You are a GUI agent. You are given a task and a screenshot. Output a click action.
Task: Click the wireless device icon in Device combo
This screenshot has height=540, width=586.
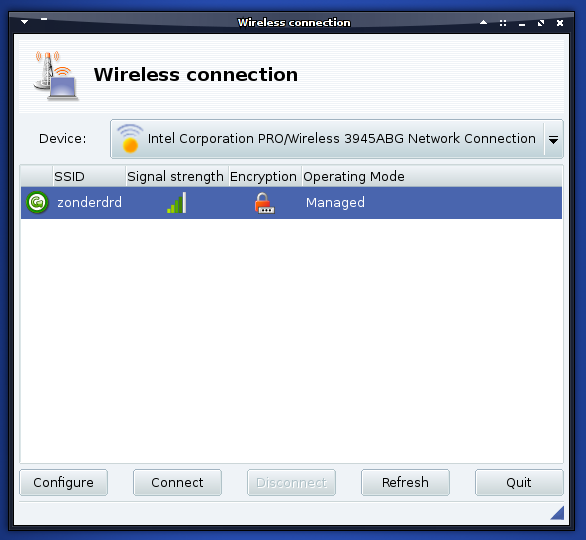coord(130,138)
